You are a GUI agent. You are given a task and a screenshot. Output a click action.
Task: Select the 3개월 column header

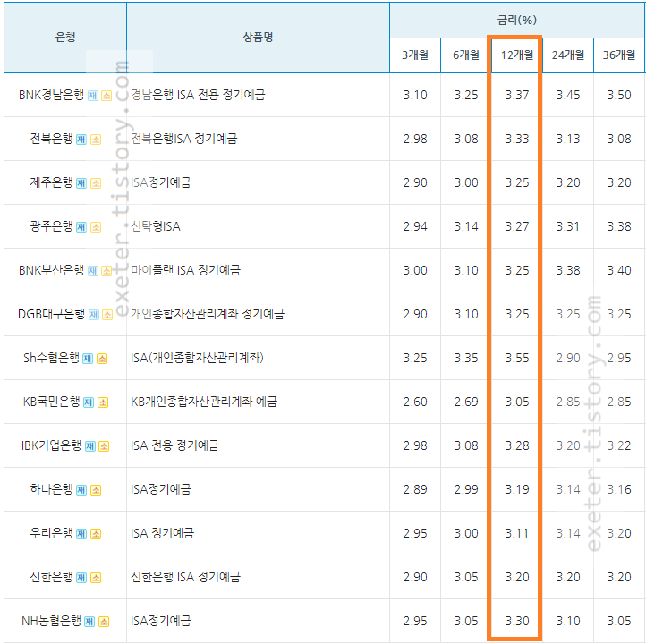[x=415, y=55]
